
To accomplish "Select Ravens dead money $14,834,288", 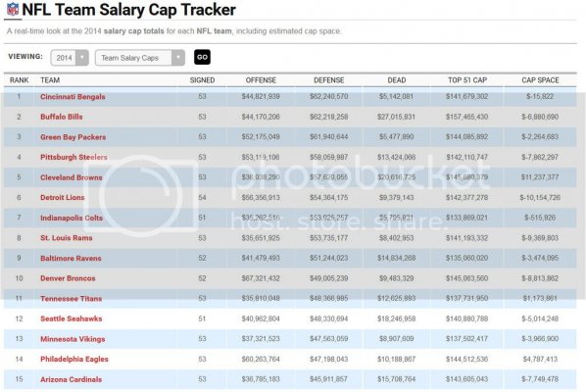I will tap(396, 258).
